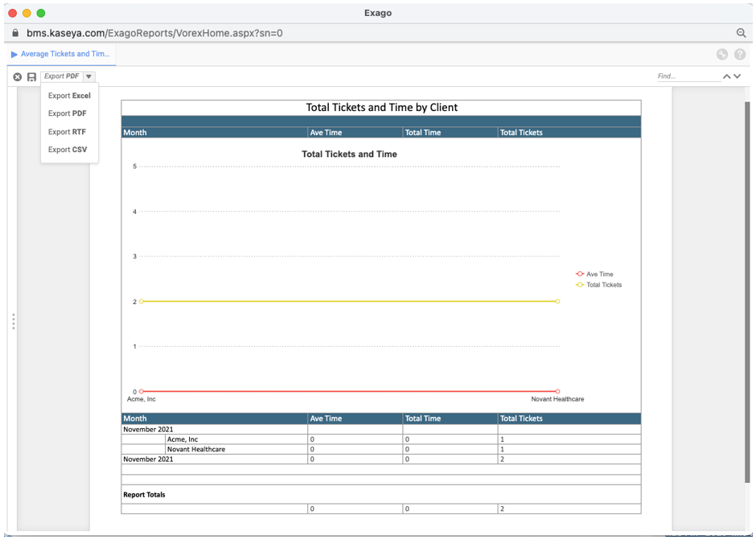Choose Export PDF from the dropdown list
The height and width of the screenshot is (544, 756).
point(68,113)
